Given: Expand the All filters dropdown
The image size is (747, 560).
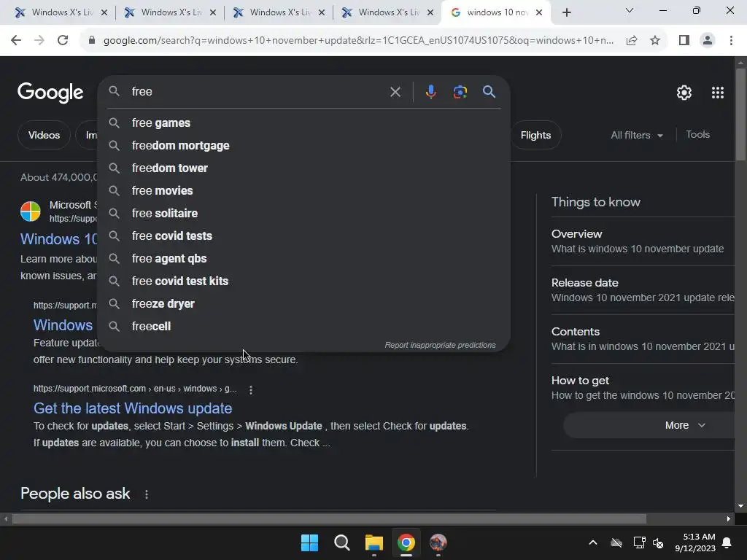Looking at the screenshot, I should pos(637,135).
